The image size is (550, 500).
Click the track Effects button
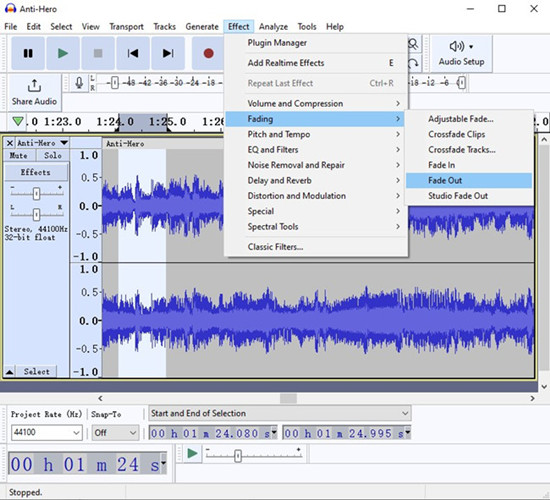point(36,172)
